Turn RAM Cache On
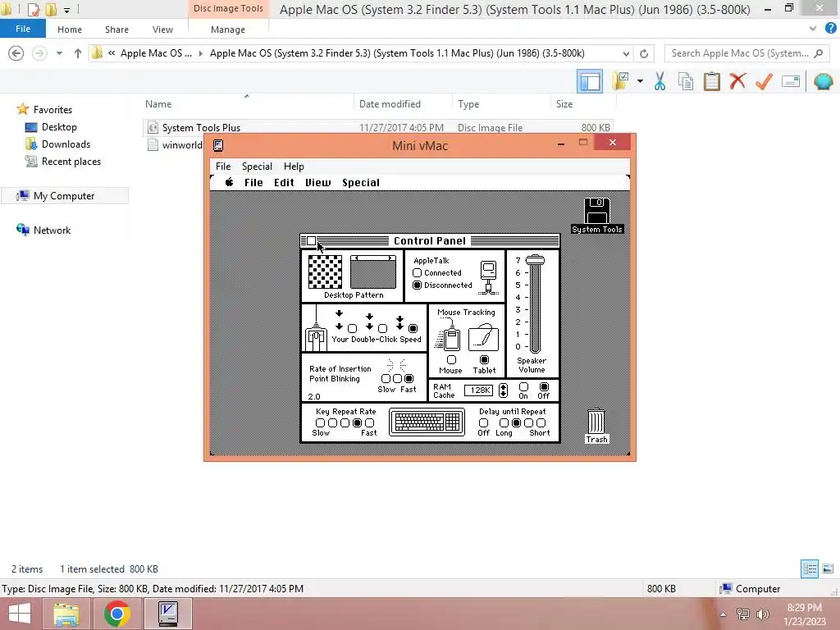The height and width of the screenshot is (630, 840). (x=523, y=387)
